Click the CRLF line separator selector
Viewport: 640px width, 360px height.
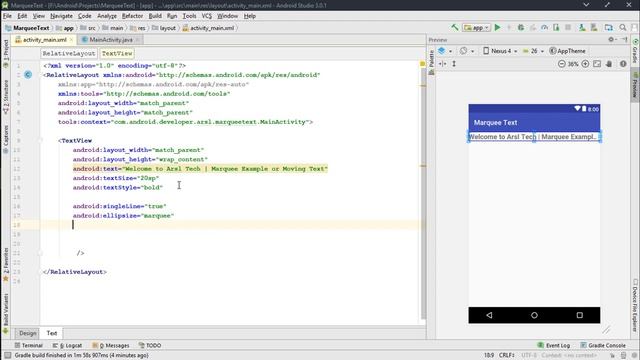(x=507, y=356)
